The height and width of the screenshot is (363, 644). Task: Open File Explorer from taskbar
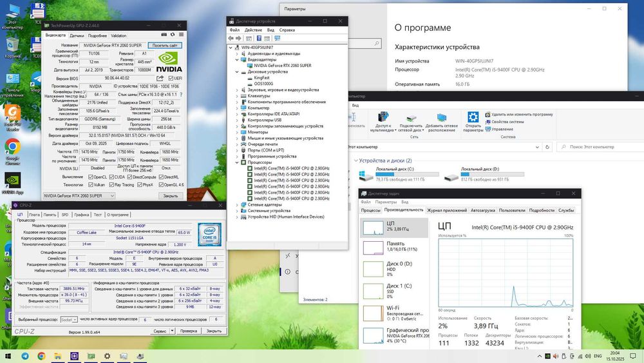[58, 356]
